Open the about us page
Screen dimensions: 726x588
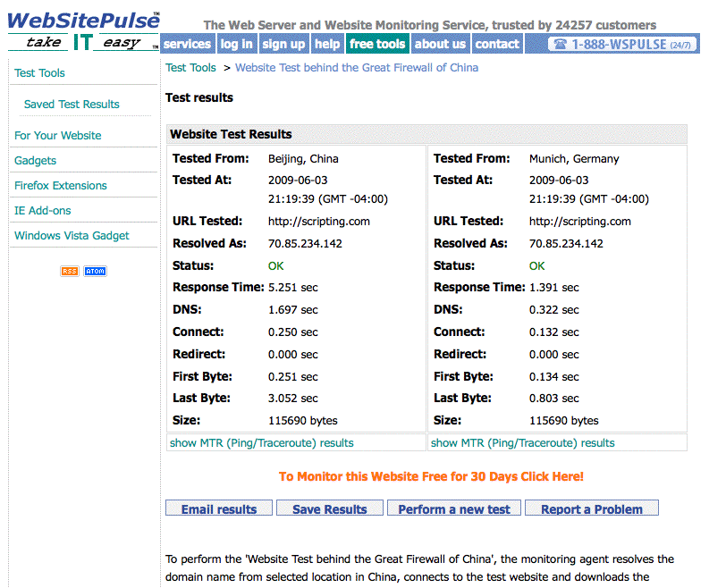440,44
